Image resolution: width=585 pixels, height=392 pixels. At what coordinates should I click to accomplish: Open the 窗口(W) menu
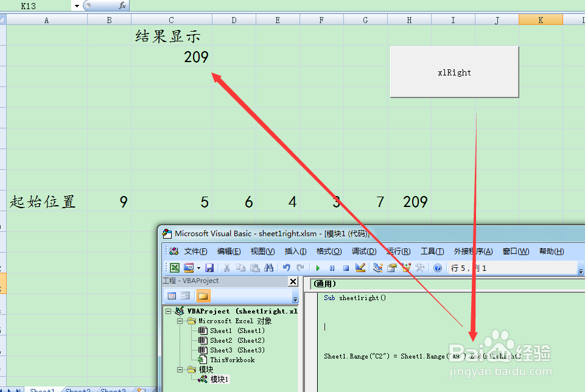tap(516, 251)
